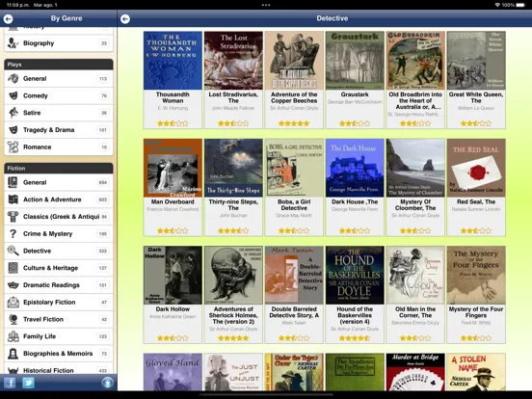Tap count badge 322 beside Detective
The image size is (532, 399).
coord(103,252)
